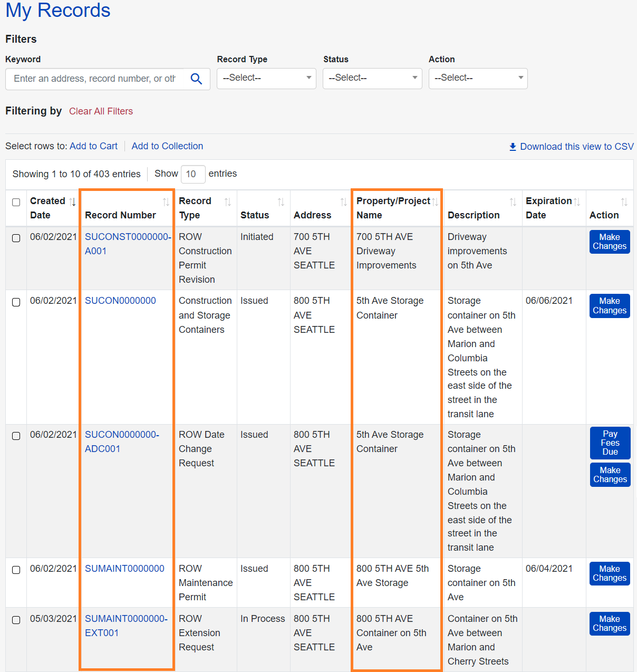Viewport: 637px width, 672px height.
Task: Click Add to Cart link
Action: (93, 146)
